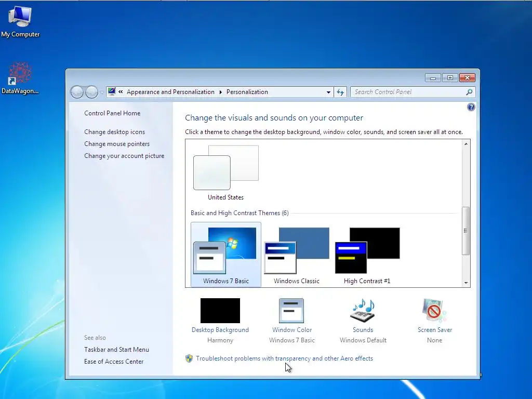Click the theme list scroll up arrow
Image resolution: width=532 pixels, height=399 pixels.
(x=466, y=144)
